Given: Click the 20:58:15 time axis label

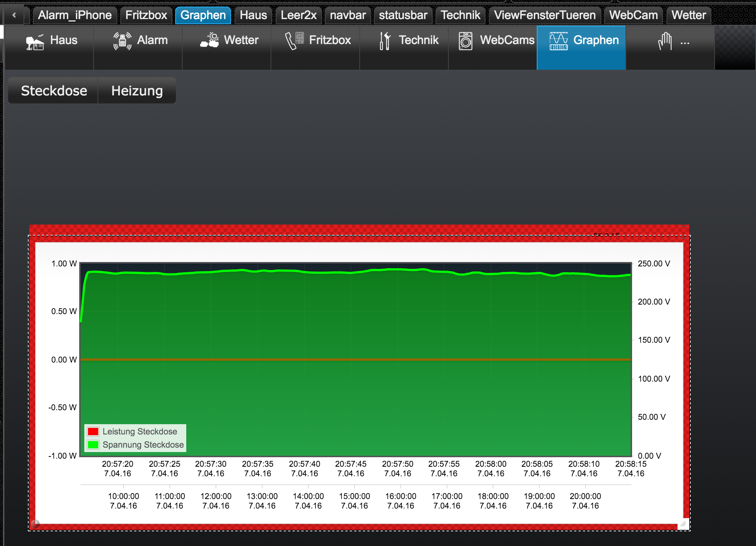Looking at the screenshot, I should pyautogui.click(x=631, y=469).
